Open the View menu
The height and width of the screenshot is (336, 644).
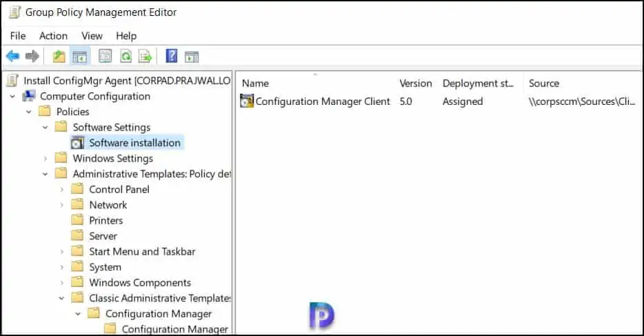pos(92,36)
